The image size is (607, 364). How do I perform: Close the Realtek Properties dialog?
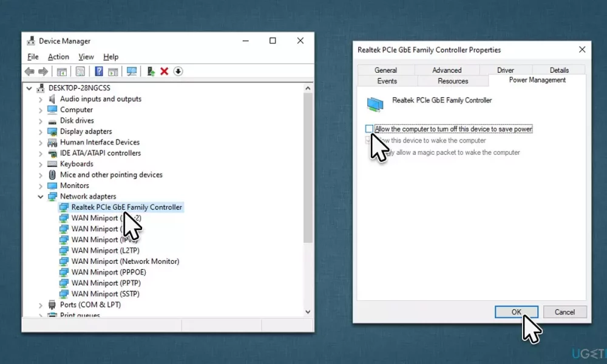coord(582,50)
